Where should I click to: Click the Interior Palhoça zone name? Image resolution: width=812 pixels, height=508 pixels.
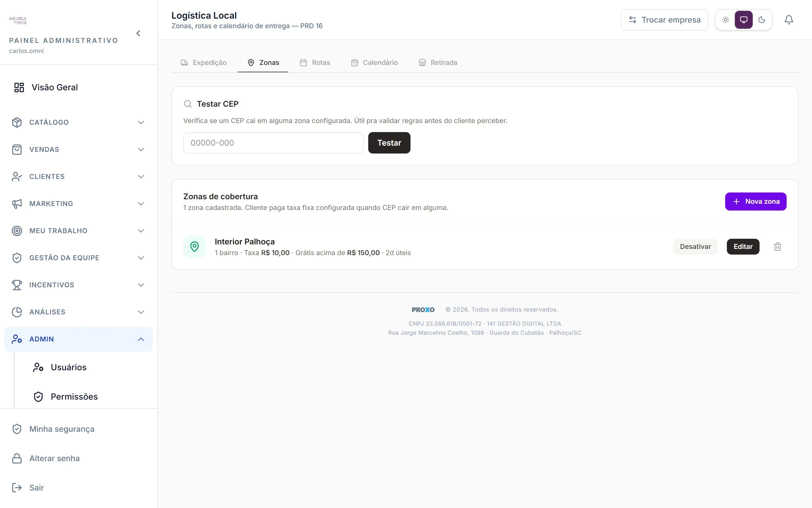[x=245, y=242]
